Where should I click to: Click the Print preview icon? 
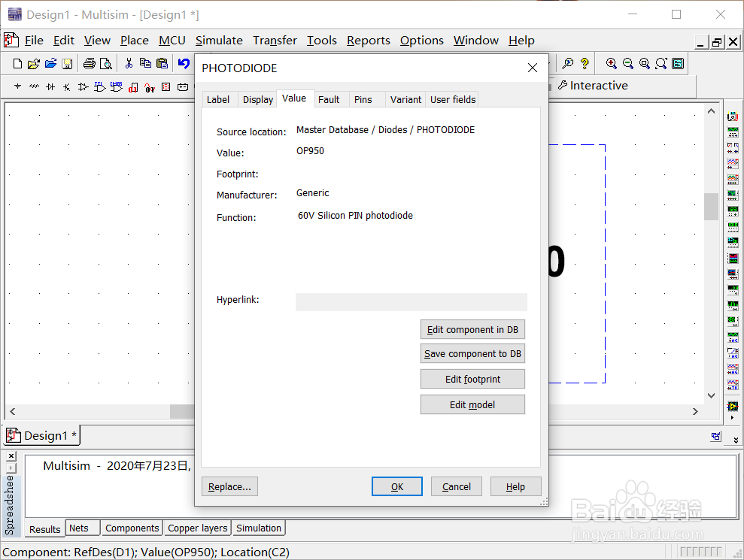click(x=106, y=64)
